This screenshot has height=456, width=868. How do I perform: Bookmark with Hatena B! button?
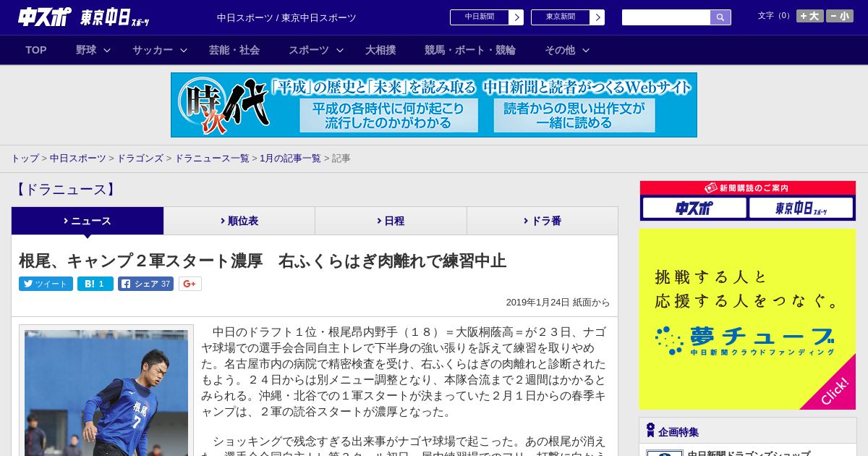(x=95, y=284)
